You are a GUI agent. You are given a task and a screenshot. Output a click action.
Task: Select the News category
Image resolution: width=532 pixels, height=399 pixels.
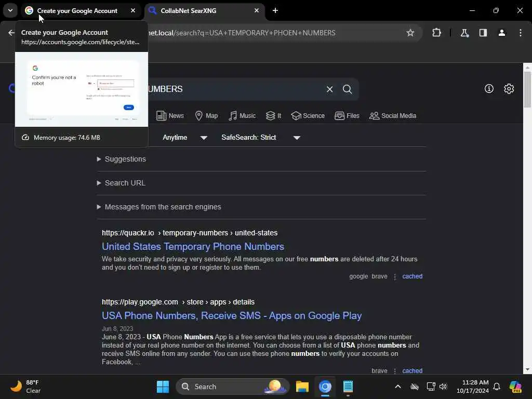[170, 116]
